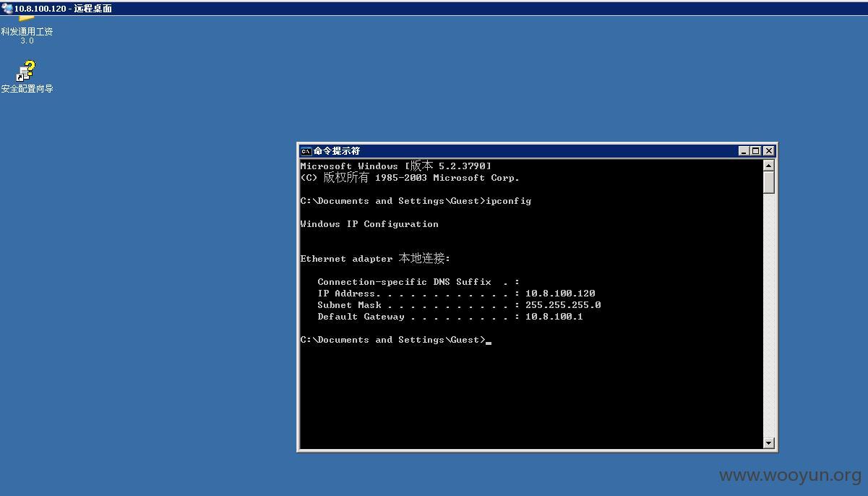Click the Connection-specific DNS Suffix line
The image size is (868, 496).
(x=418, y=282)
